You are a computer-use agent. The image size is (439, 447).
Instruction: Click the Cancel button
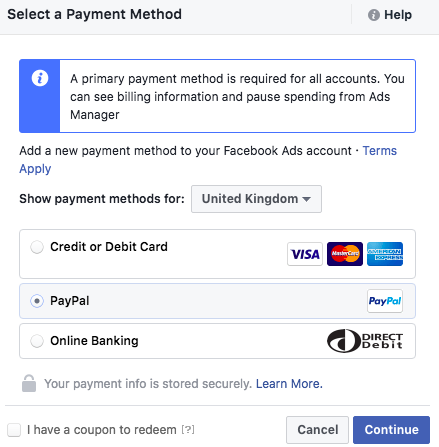pos(317,430)
